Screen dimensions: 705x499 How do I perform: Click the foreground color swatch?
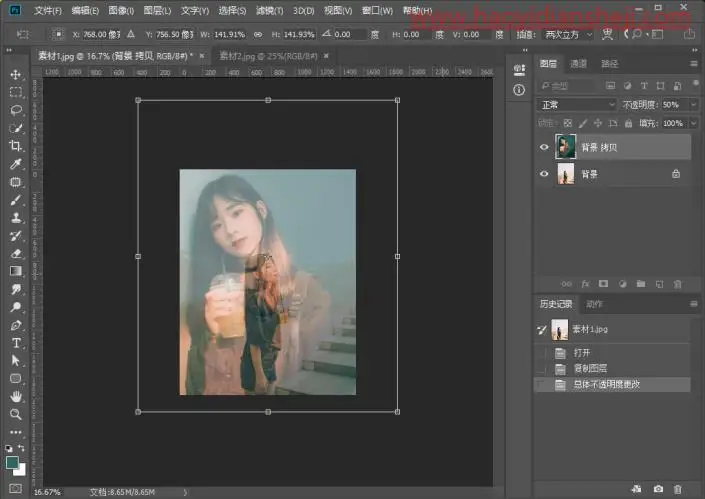(12, 462)
